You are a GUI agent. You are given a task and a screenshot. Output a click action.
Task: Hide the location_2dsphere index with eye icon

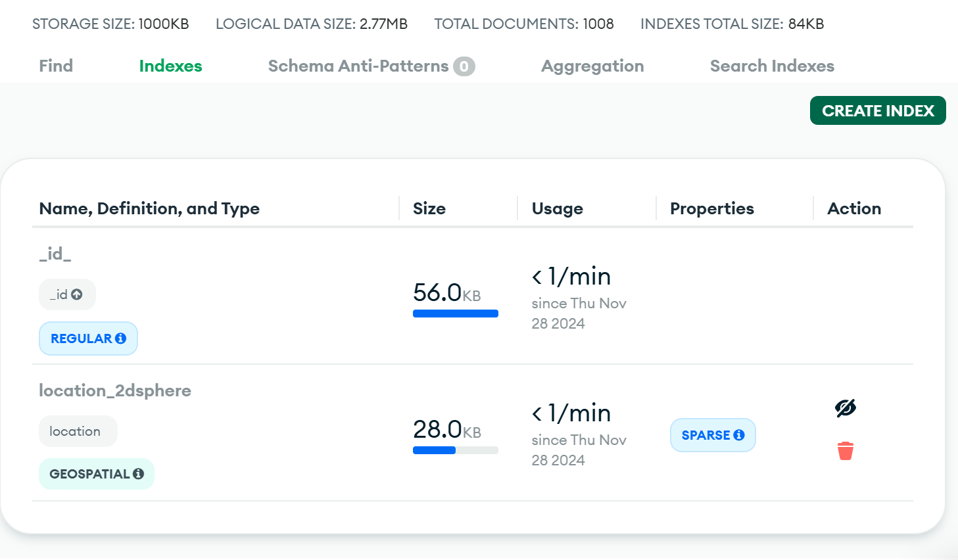pos(845,408)
